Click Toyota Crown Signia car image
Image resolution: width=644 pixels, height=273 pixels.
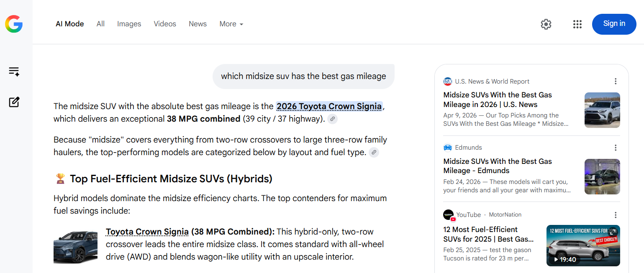pyautogui.click(x=75, y=247)
